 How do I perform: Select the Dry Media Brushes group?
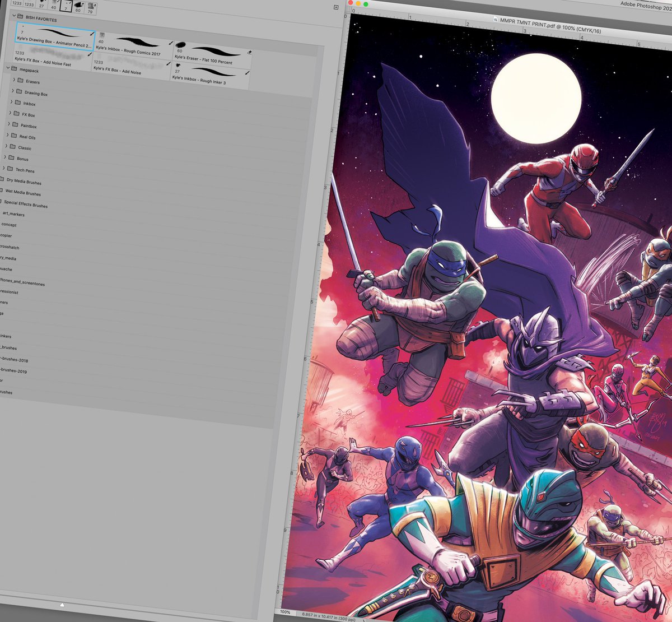pos(24,182)
